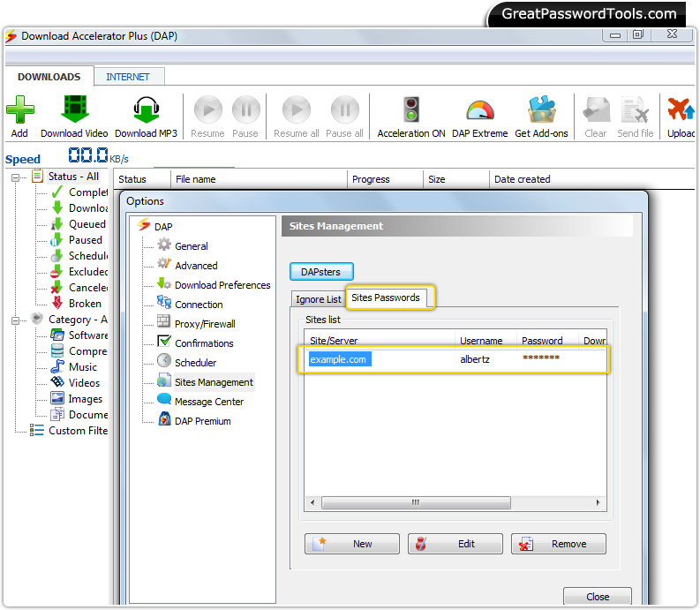Select Completed status filter

click(79, 192)
